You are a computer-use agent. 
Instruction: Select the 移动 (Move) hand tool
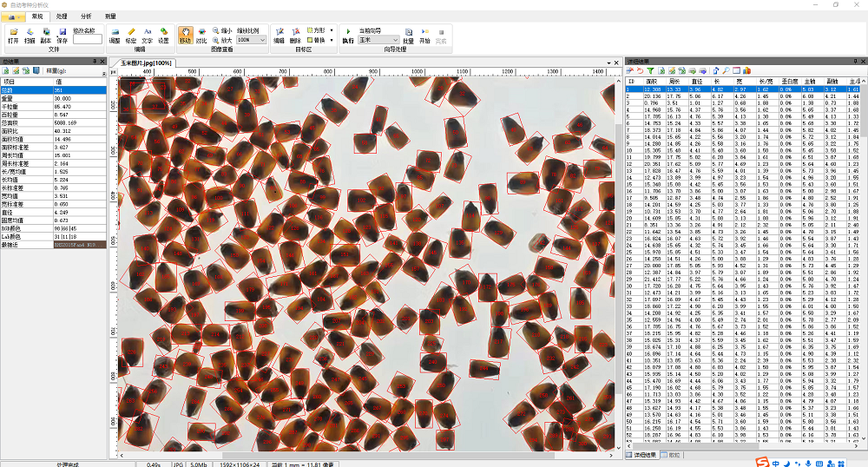[185, 35]
